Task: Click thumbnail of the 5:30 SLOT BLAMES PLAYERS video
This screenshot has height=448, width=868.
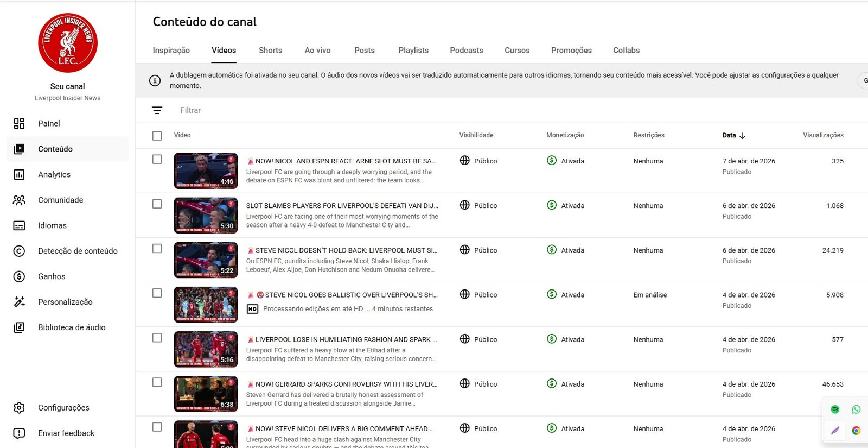Action: 206,216
